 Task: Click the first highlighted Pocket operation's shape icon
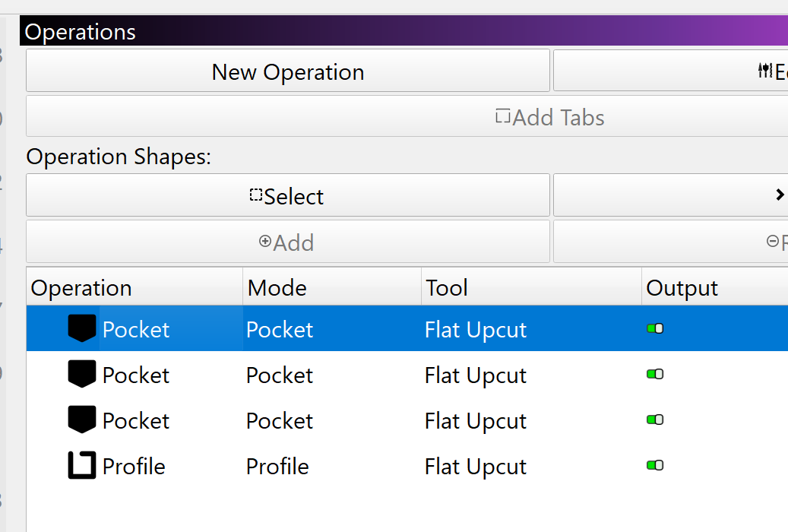[82, 328]
